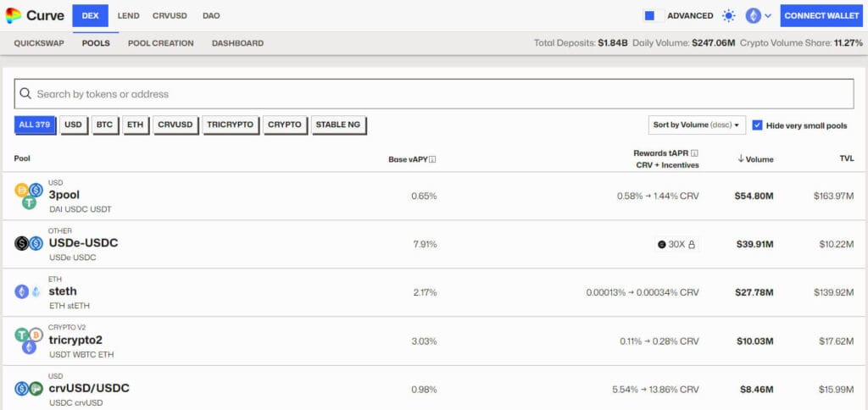Viewport: 868px width, 410px height.
Task: Click tricrypto2 rewards 0.11% → 0.28% CRV
Action: pyautogui.click(x=659, y=341)
